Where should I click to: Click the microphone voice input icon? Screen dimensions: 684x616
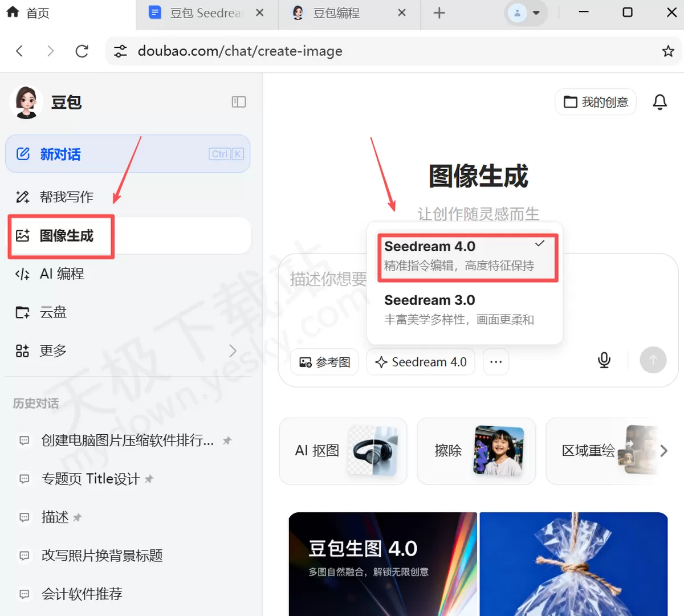pos(604,360)
